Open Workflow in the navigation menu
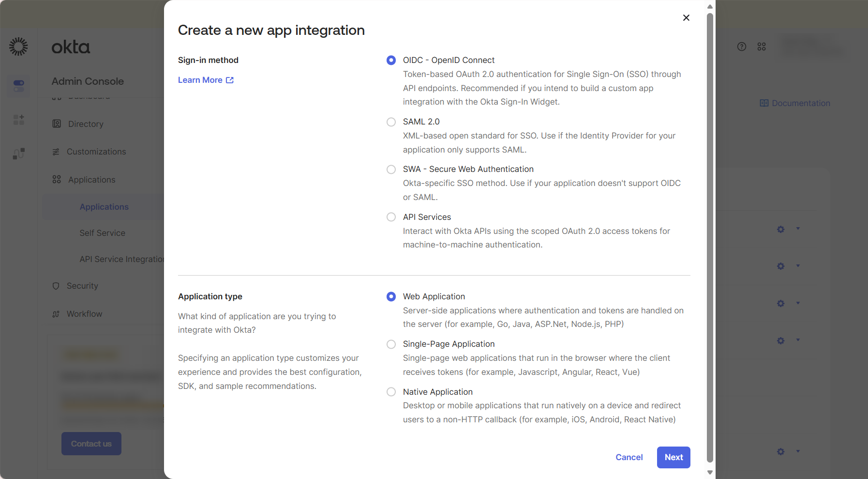Viewport: 868px width, 479px height. click(x=84, y=314)
